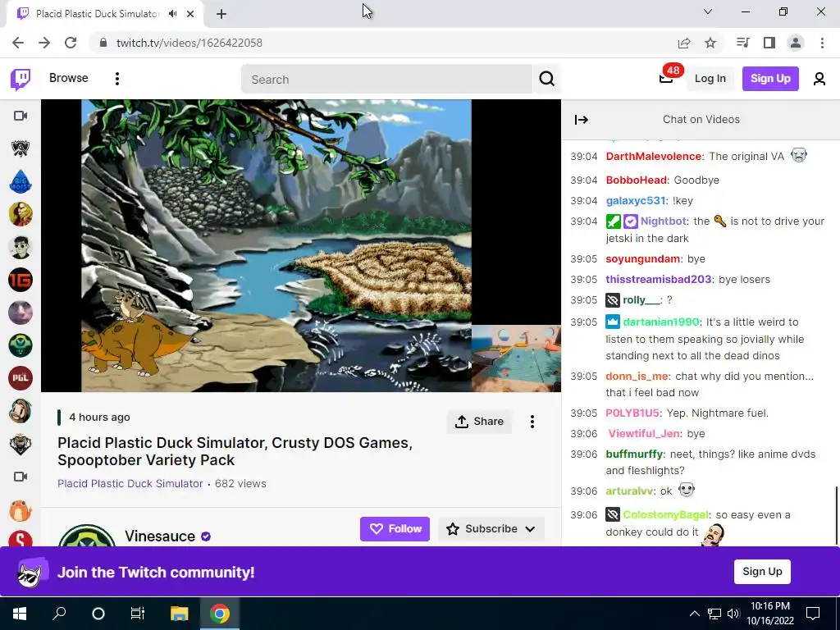
Task: Open the network icon in system tray
Action: [x=714, y=614]
